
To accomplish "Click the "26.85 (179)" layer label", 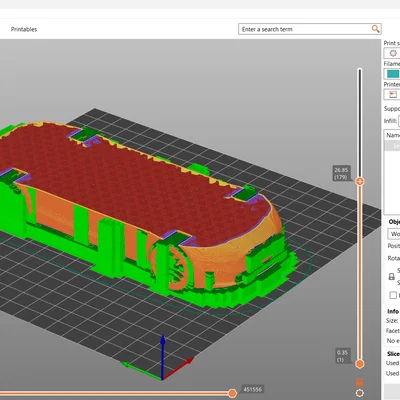I will (341, 174).
